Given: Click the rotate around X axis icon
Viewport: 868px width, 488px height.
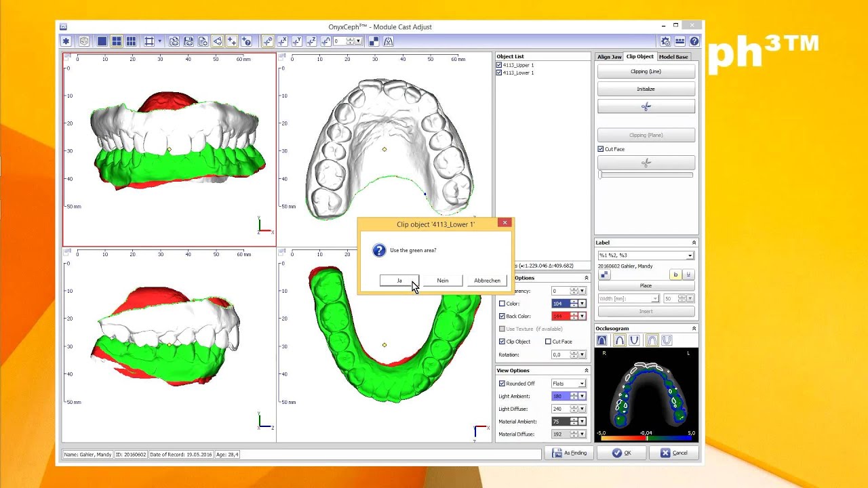Looking at the screenshot, I should [x=282, y=41].
